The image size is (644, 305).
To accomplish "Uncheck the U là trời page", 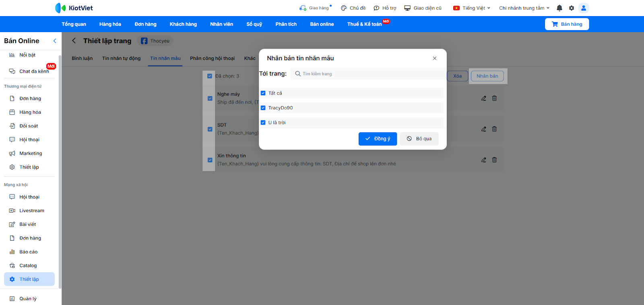I will click(263, 123).
